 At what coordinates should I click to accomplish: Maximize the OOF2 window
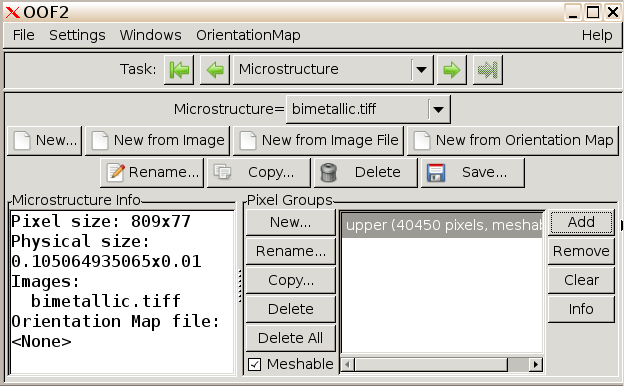pos(593,12)
